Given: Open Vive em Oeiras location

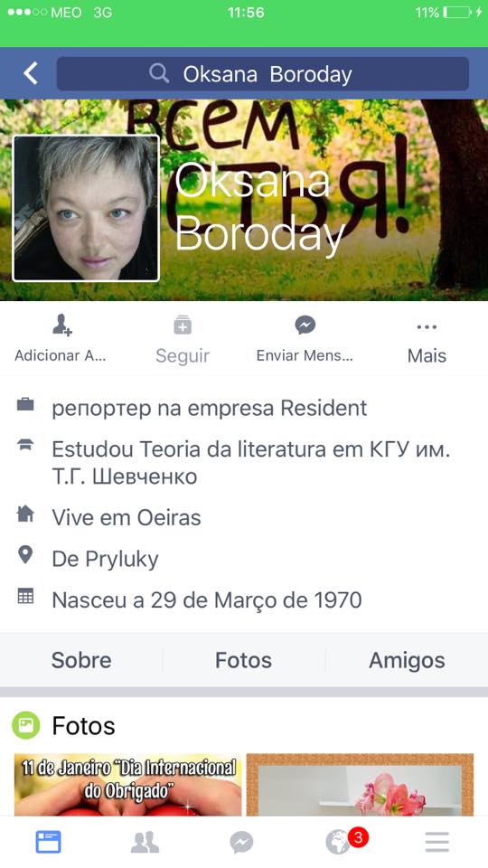Looking at the screenshot, I should [127, 517].
